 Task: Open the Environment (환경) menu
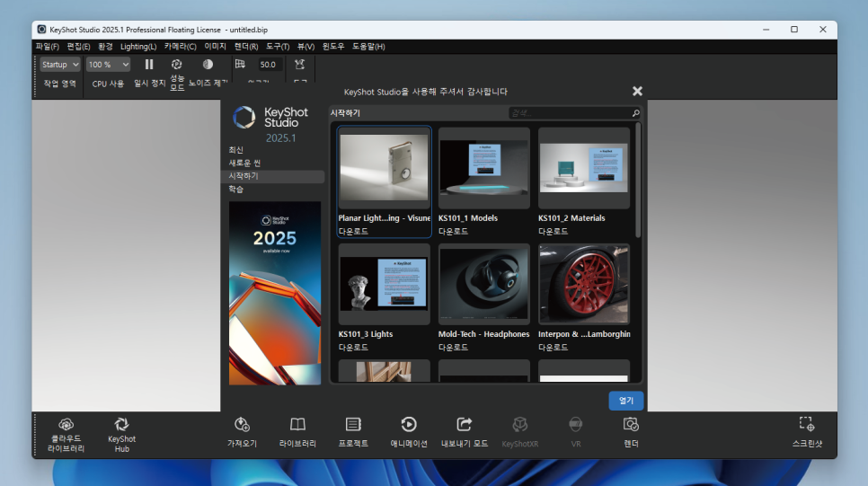coord(105,47)
